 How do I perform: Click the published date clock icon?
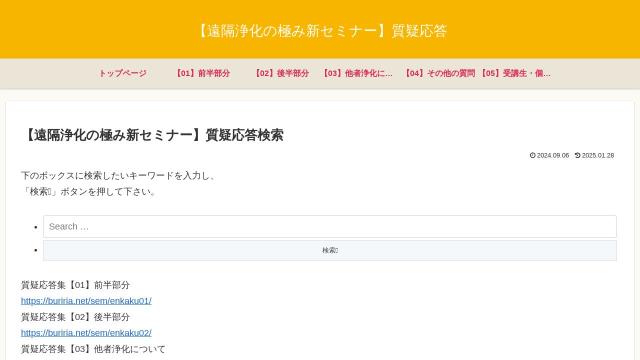point(532,156)
